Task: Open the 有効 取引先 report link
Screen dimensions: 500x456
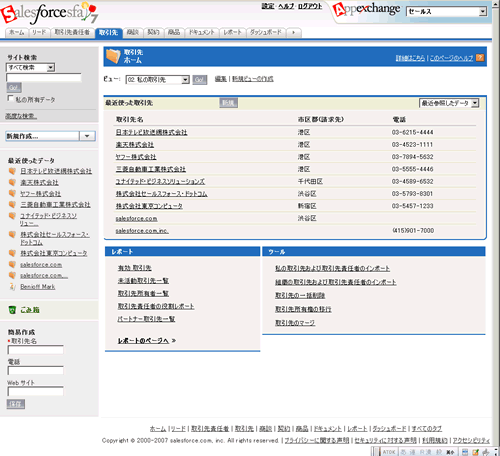Action: pyautogui.click(x=135, y=268)
